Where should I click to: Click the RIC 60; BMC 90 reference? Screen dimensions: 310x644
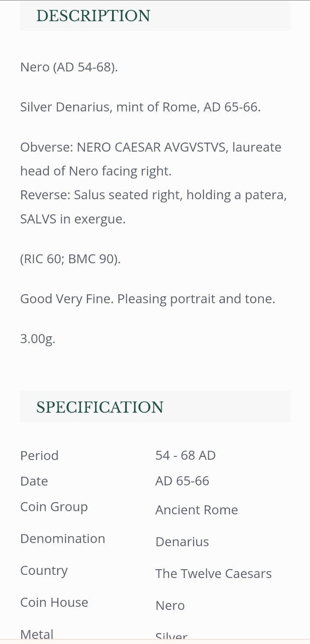pyautogui.click(x=70, y=259)
